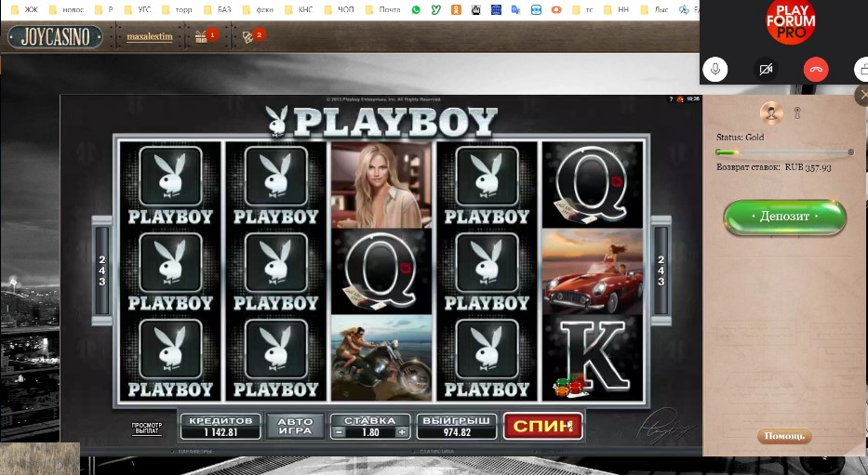
Task: Open the торр bookmark folder
Action: pyautogui.click(x=178, y=9)
